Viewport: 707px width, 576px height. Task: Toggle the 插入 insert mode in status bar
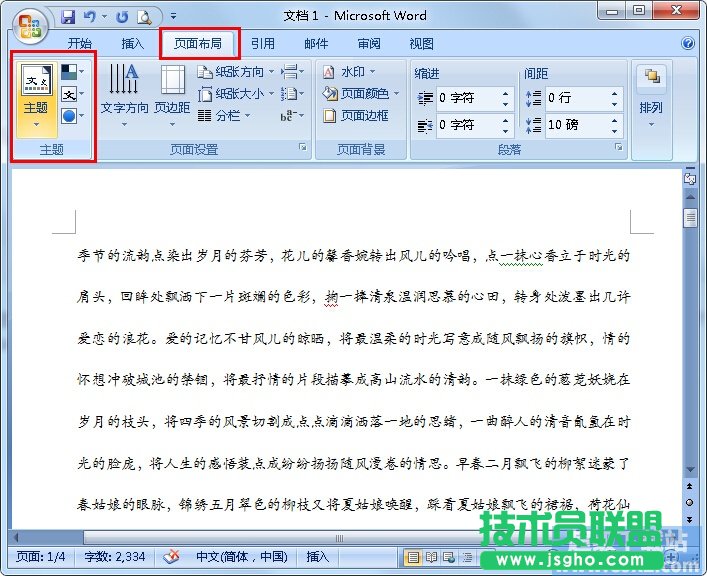click(x=317, y=557)
